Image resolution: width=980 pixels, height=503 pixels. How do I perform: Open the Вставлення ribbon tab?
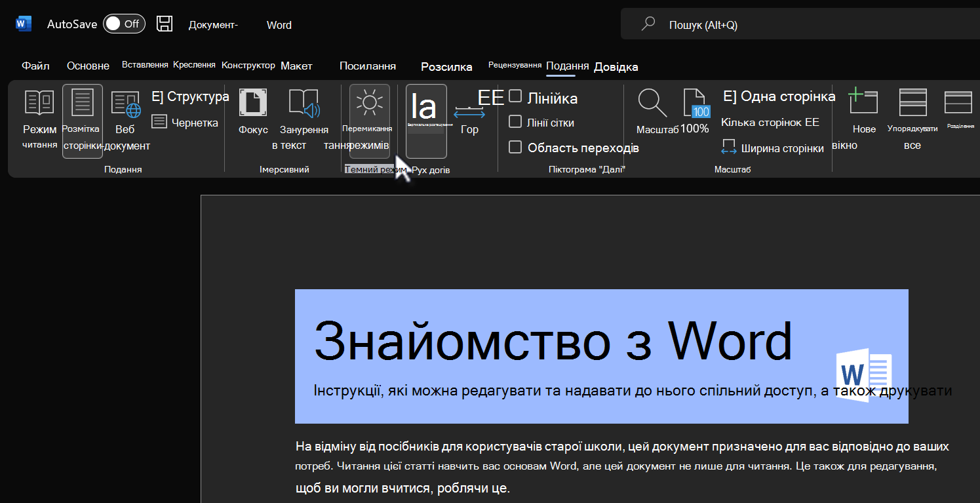(x=145, y=65)
